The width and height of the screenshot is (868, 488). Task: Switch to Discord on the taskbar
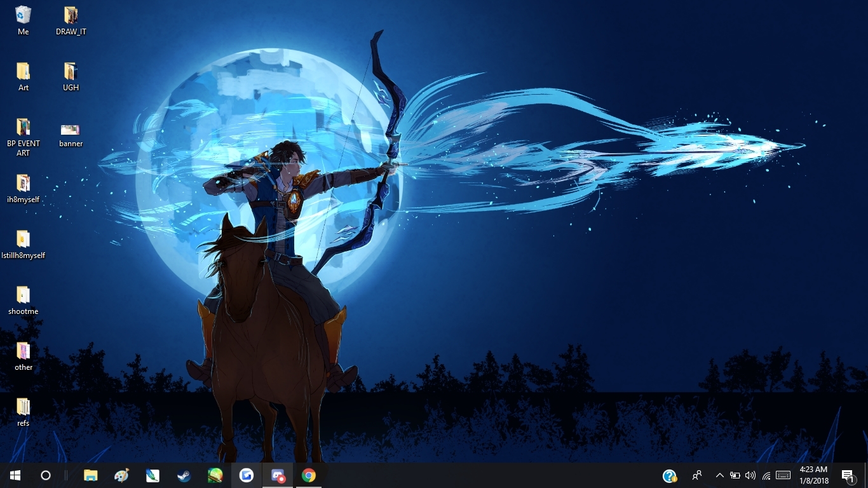tap(278, 475)
